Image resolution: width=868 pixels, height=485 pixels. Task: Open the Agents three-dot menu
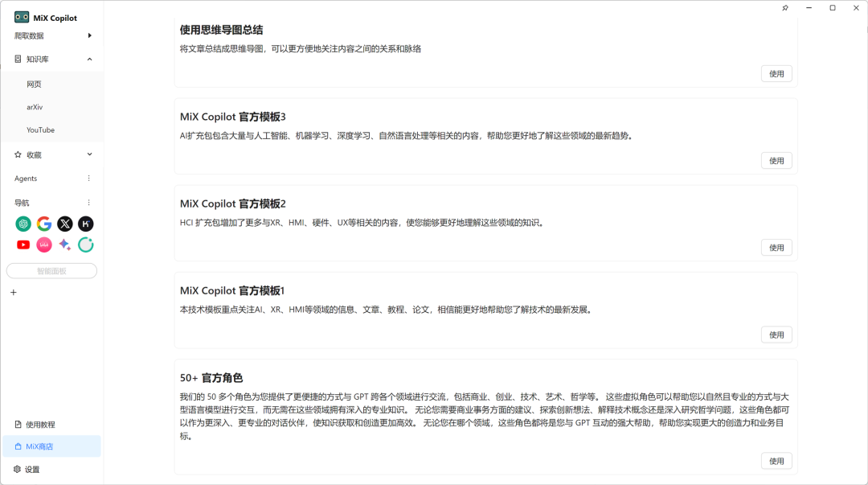(x=88, y=178)
